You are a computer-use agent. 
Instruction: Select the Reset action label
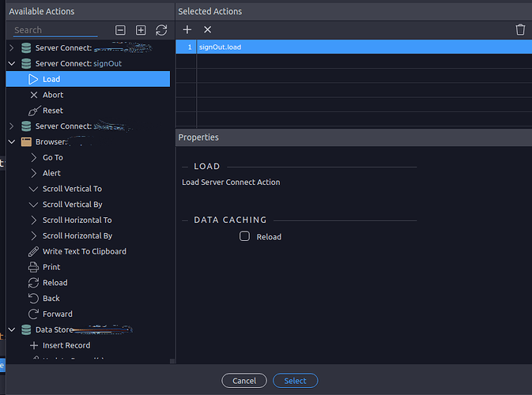[53, 111]
